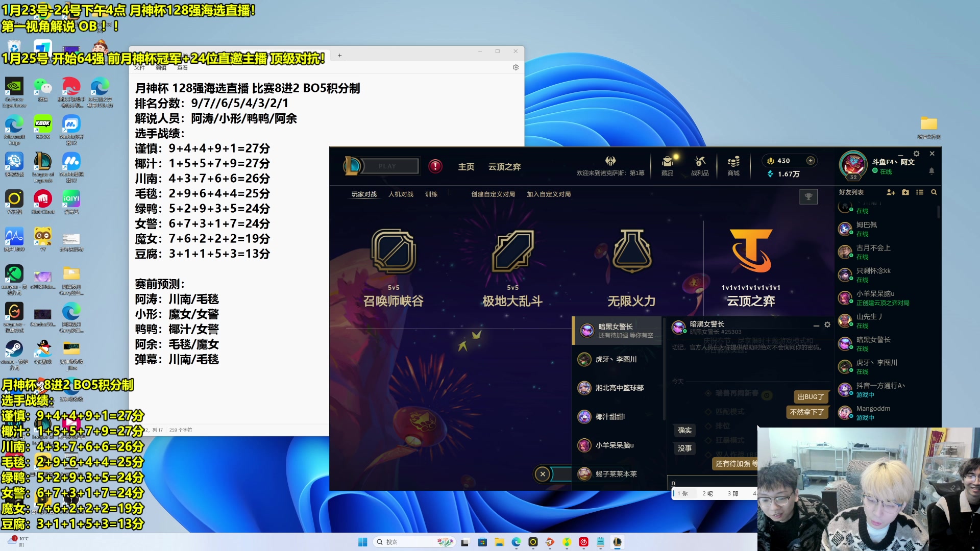
Task: Open the desktop folder at right edge
Action: click(928, 127)
